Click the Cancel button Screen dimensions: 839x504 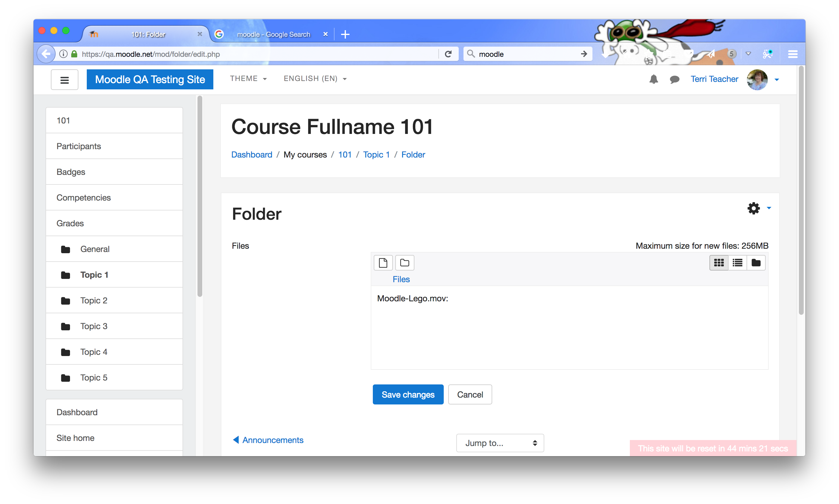click(470, 394)
